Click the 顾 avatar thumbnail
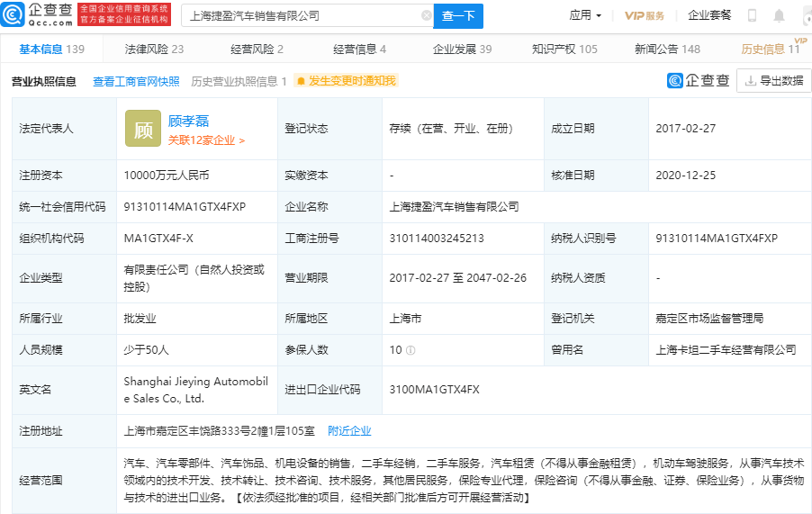 (143, 129)
